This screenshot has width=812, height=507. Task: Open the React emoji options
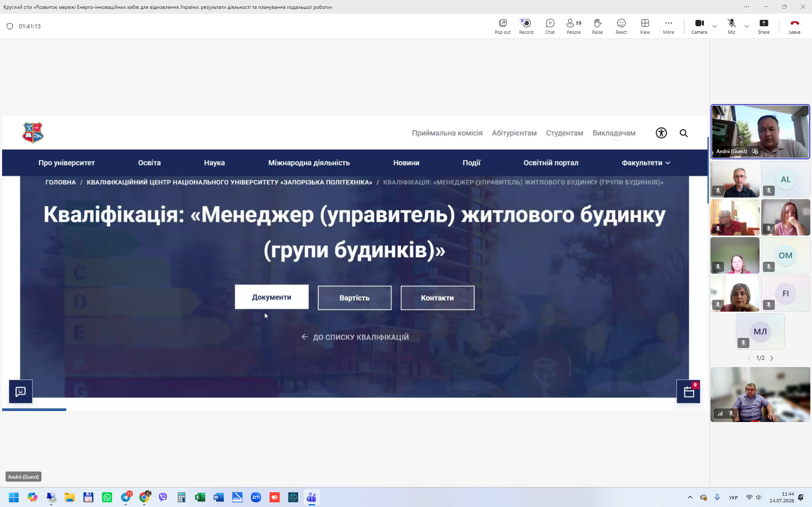621,26
